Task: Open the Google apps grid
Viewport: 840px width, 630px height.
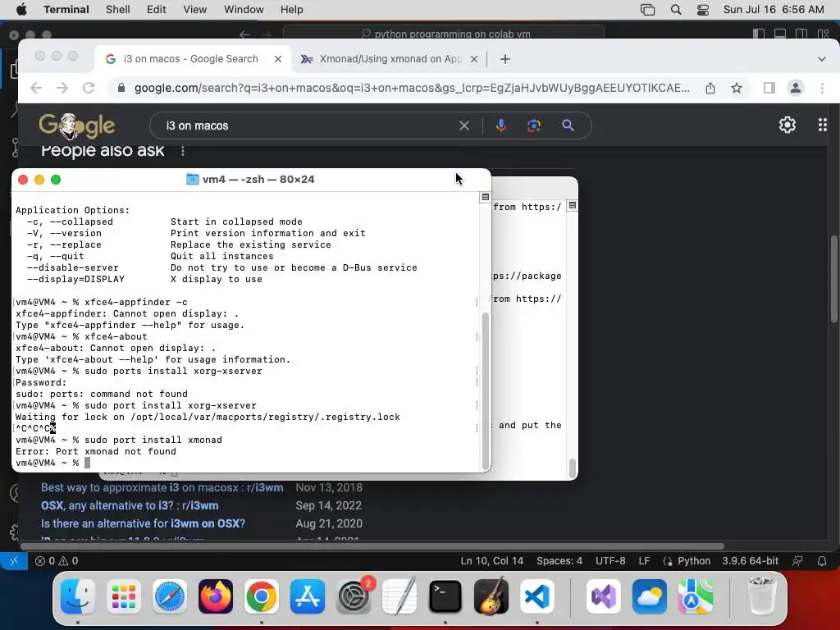Action: pos(822,125)
